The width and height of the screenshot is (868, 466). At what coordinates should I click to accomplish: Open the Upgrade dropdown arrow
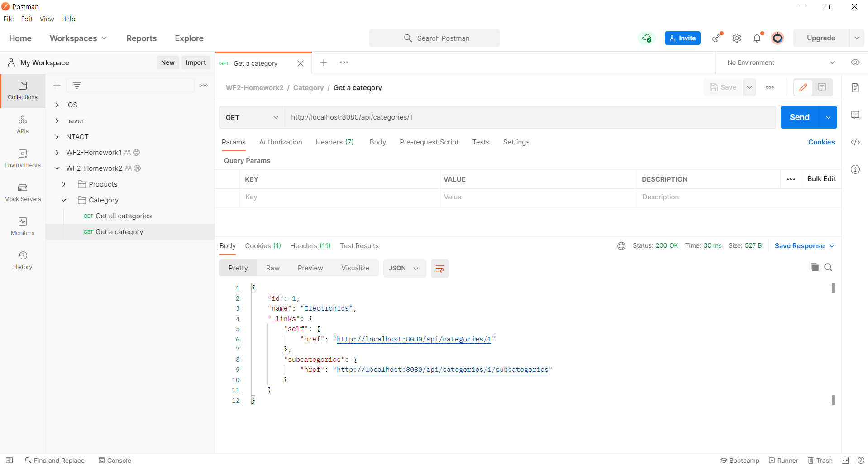pos(857,38)
